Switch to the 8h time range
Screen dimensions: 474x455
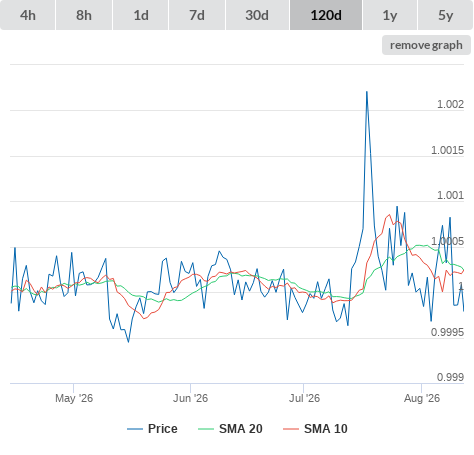click(84, 15)
